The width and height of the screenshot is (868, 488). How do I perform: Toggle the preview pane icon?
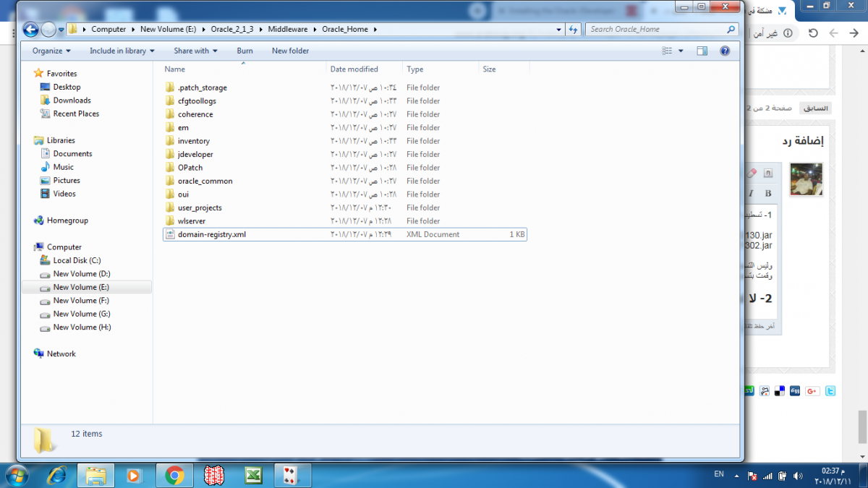702,51
